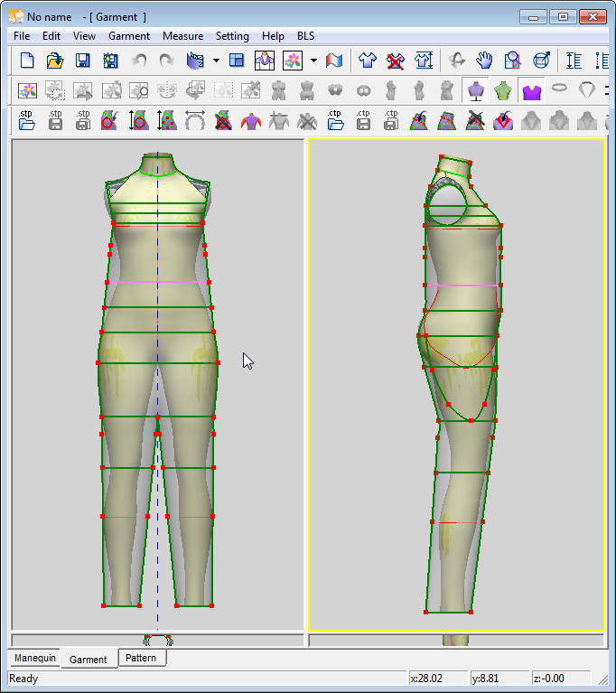
Task: Open the Measure menu
Action: coord(183,36)
